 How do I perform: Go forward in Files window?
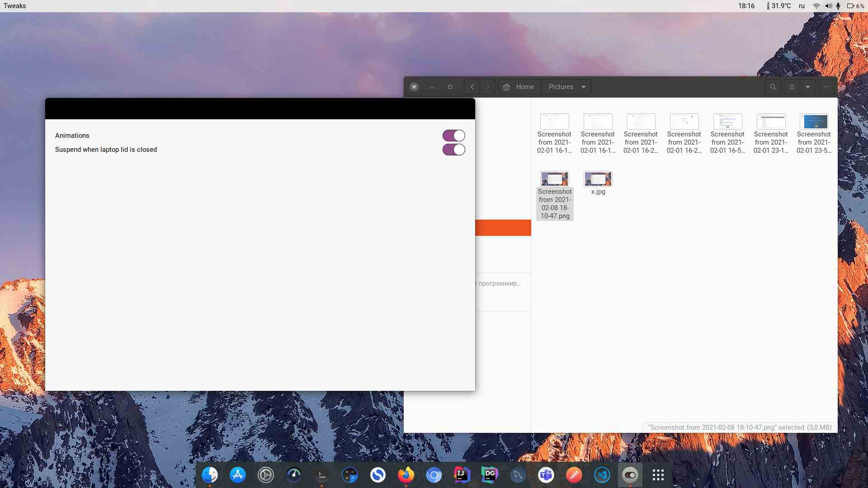point(488,87)
